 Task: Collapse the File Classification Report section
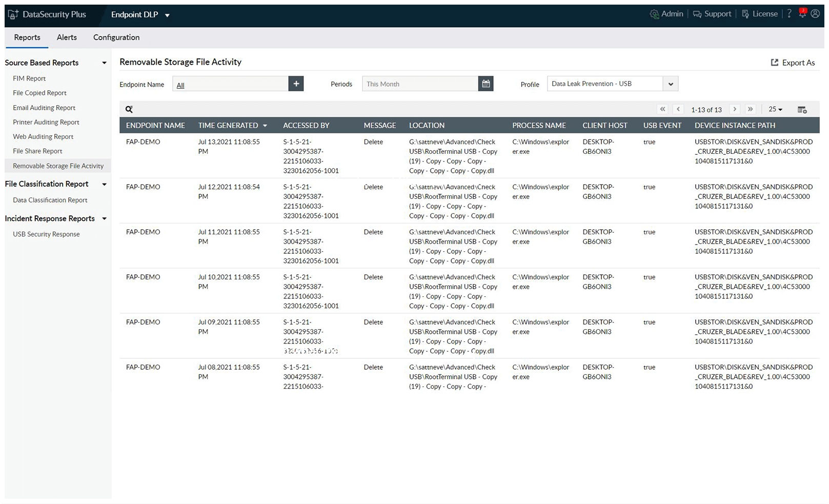105,184
